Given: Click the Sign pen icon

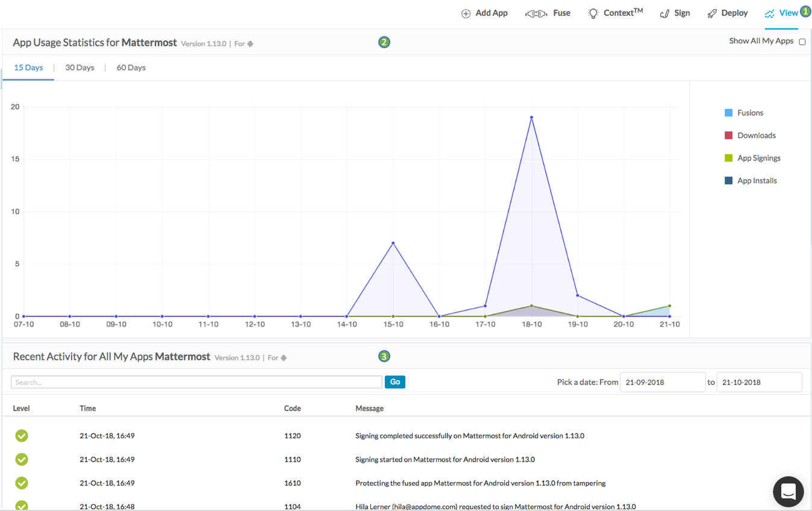Looking at the screenshot, I should click(x=665, y=14).
